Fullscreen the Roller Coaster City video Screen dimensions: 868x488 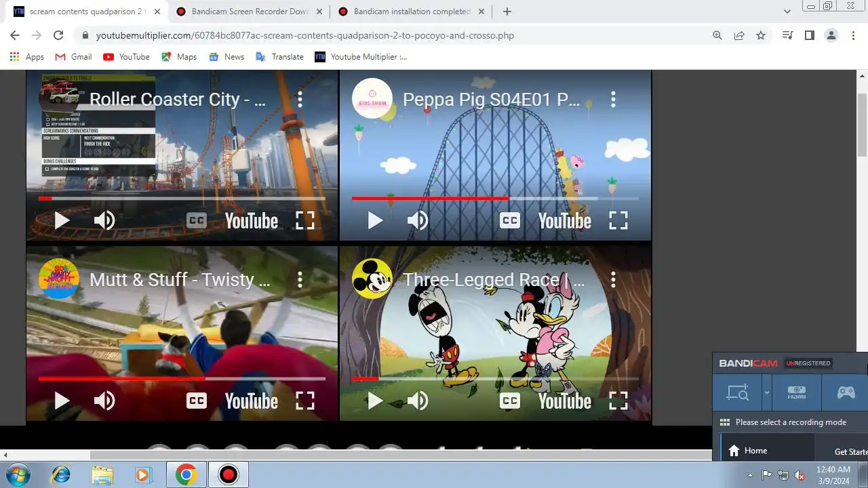click(x=305, y=221)
